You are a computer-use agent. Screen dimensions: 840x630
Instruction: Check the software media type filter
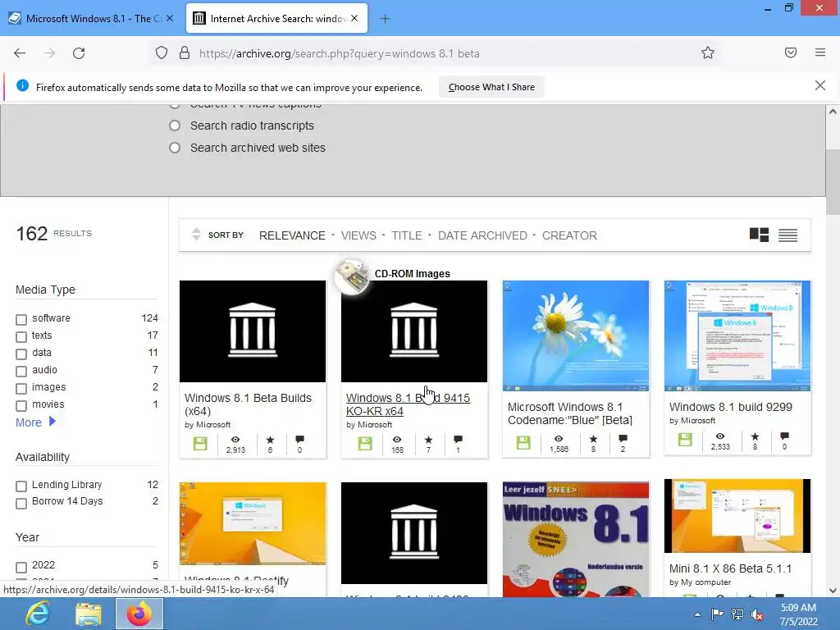[21, 319]
